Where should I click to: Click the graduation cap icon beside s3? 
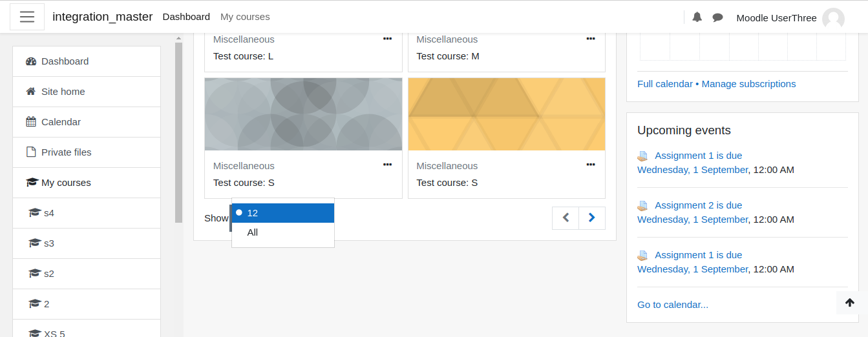35,243
